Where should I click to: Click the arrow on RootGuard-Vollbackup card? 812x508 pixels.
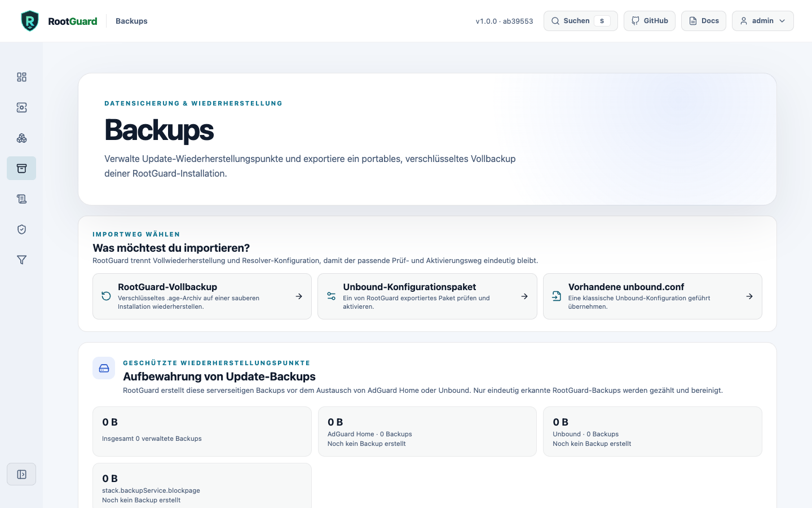299,296
